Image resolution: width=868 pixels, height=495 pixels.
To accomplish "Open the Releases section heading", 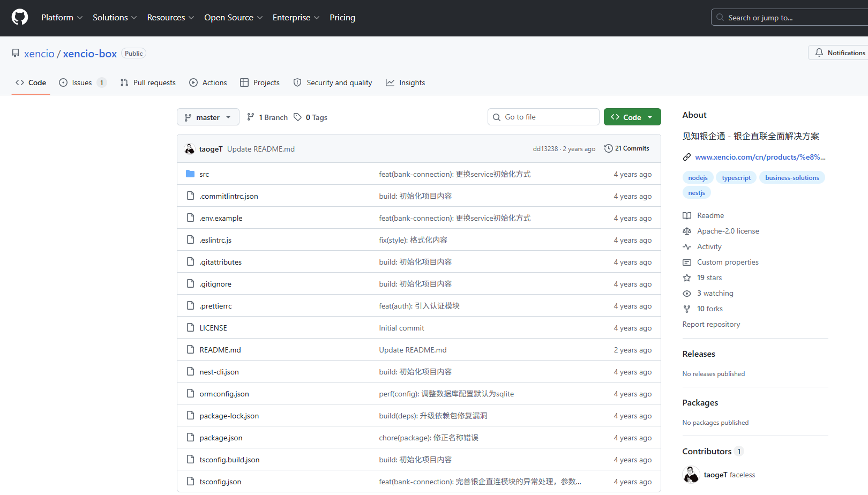I will click(699, 354).
